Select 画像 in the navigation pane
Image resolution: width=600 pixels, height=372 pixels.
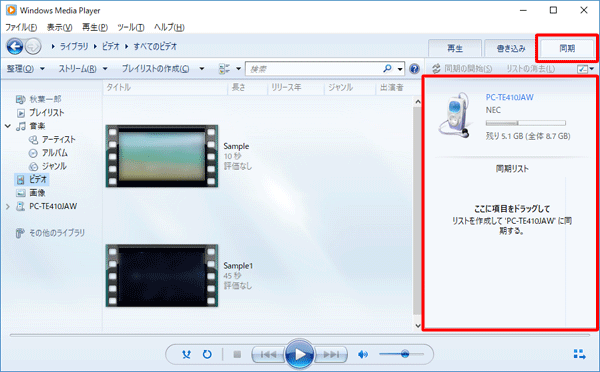(x=37, y=193)
